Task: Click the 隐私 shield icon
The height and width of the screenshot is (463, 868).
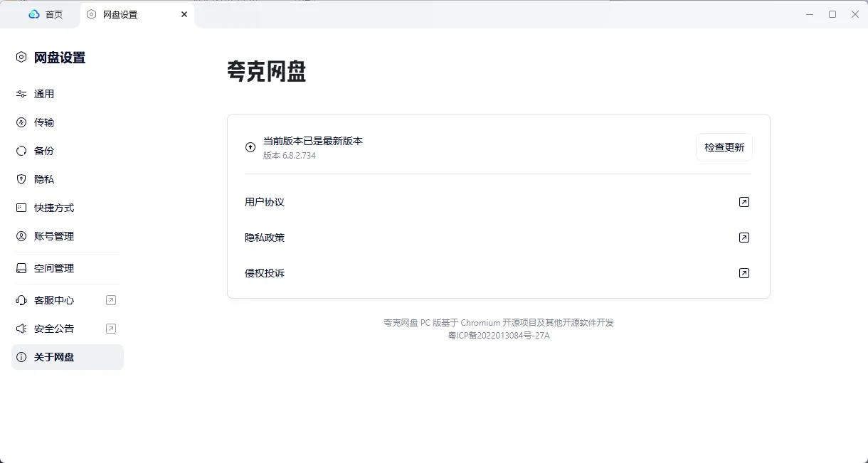Action: point(21,179)
